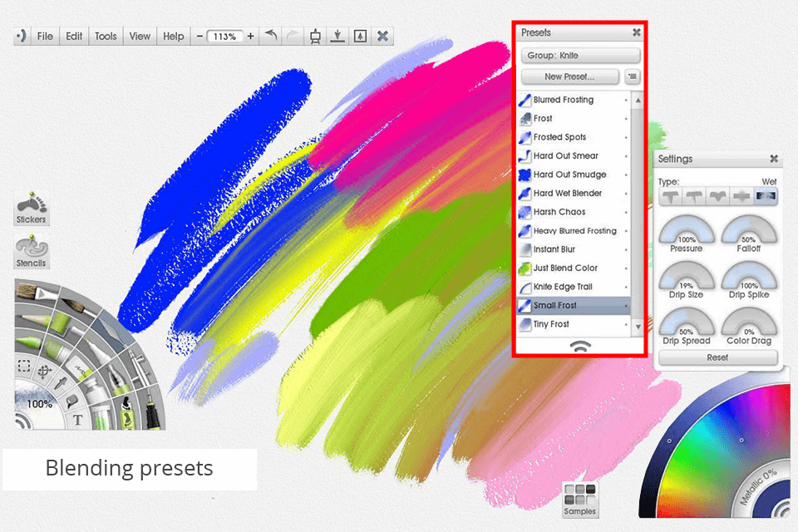798x532 pixels.
Task: Open the Edit menu
Action: pyautogui.click(x=74, y=36)
